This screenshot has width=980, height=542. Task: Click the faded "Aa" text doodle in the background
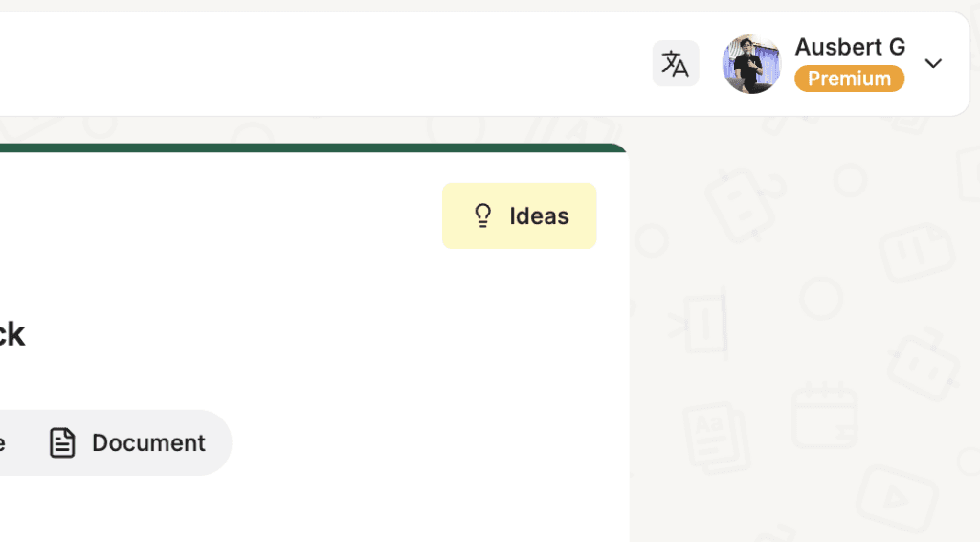pyautogui.click(x=716, y=437)
